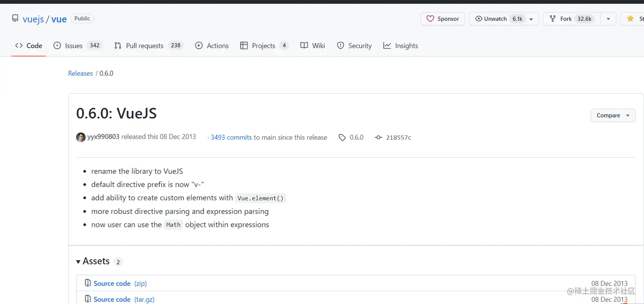Click the Sponsor heart button
The width and height of the screenshot is (644, 304).
coord(443,19)
